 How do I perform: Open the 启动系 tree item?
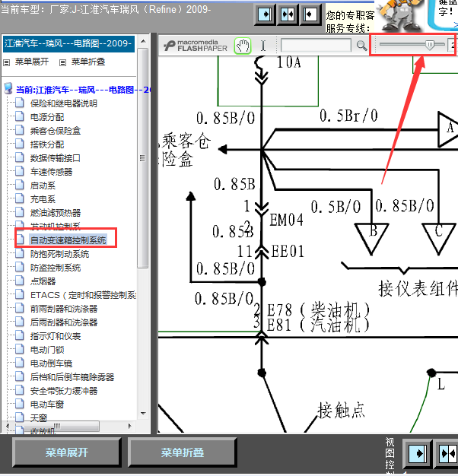43,186
